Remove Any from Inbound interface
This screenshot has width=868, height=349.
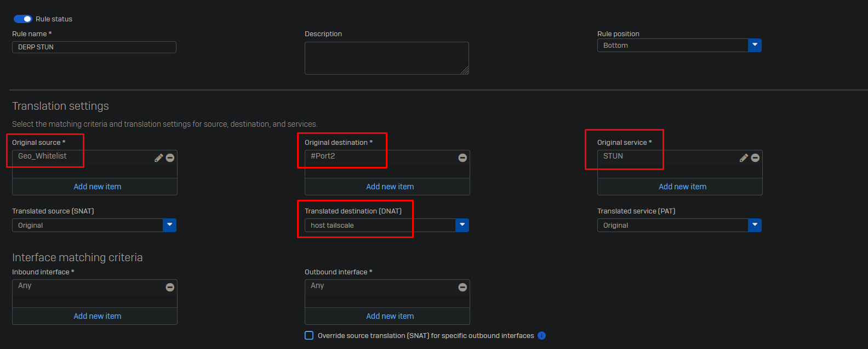click(x=170, y=288)
